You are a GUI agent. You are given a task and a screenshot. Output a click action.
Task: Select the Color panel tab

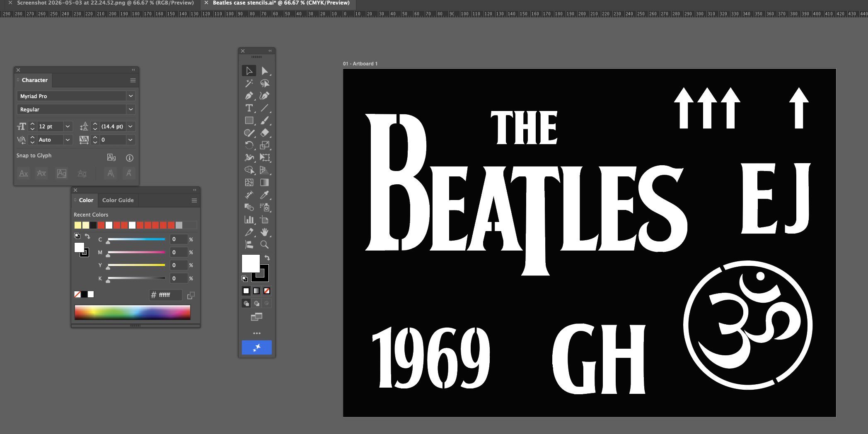[x=86, y=200]
